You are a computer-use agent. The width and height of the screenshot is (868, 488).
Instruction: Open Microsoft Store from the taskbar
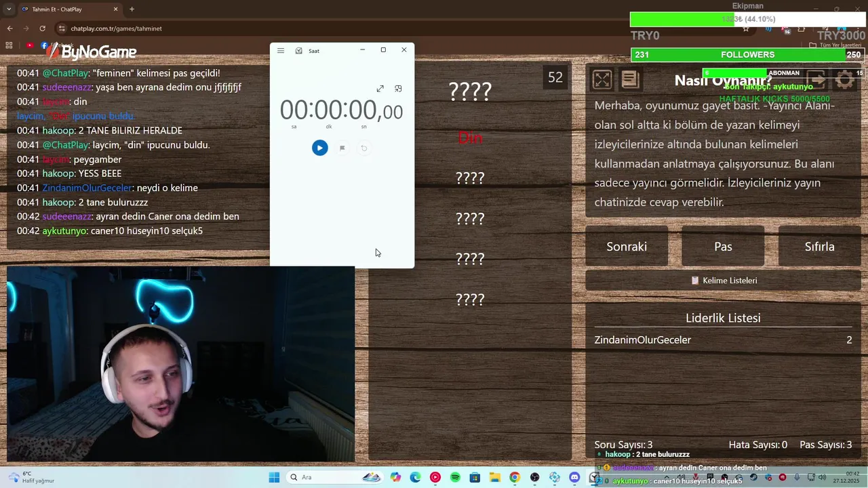pos(475,477)
